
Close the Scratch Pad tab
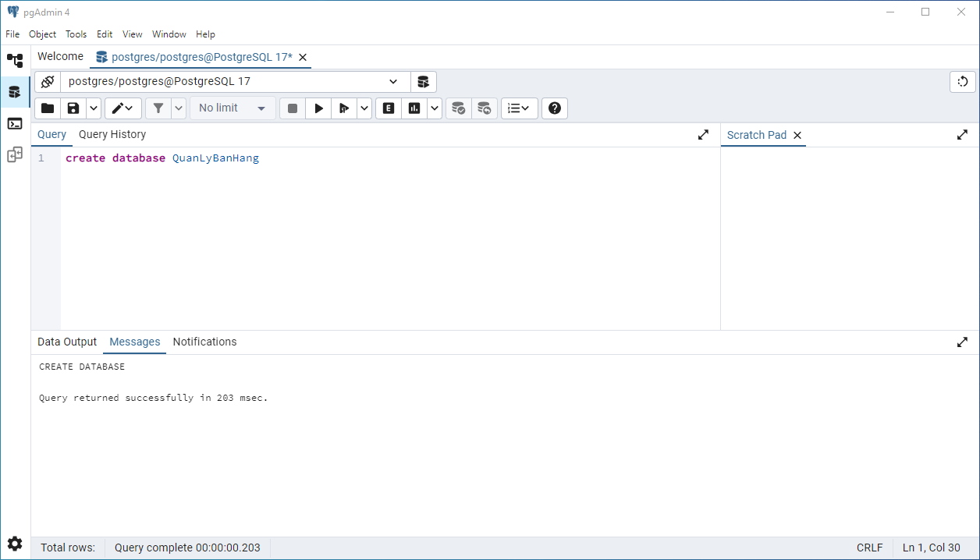coord(797,135)
